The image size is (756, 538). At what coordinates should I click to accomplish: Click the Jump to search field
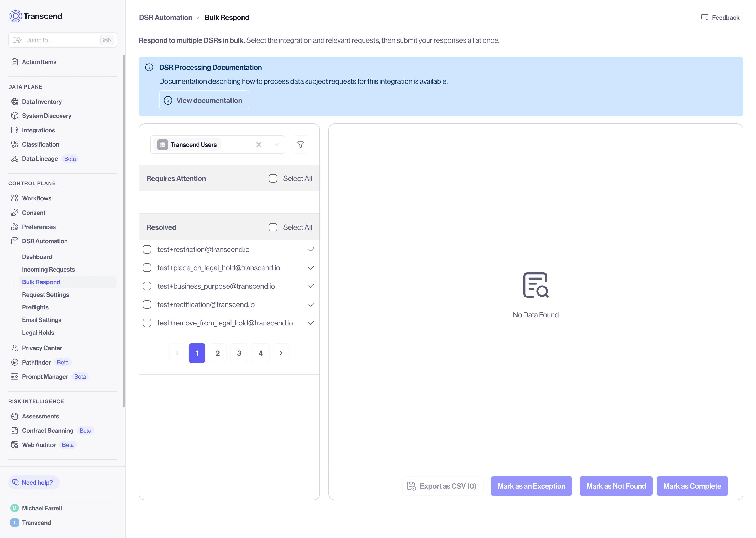tap(62, 40)
